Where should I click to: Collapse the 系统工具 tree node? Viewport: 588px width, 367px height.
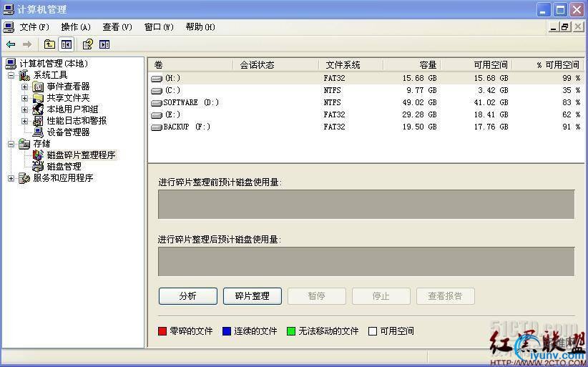click(x=11, y=75)
